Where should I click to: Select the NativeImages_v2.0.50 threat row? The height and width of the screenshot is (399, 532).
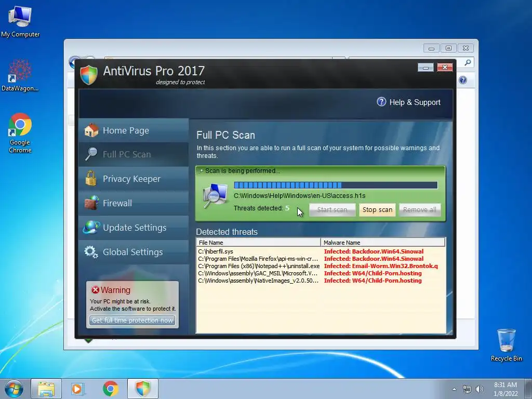[x=321, y=281]
